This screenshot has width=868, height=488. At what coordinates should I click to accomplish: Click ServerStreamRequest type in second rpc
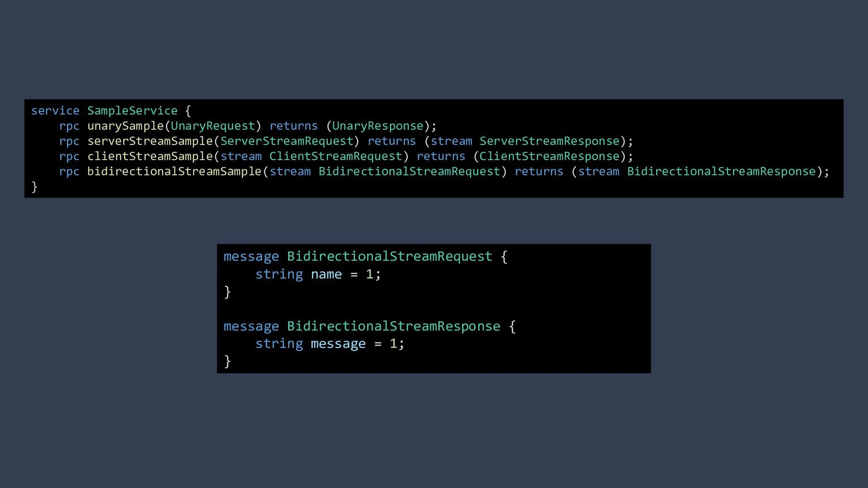(x=287, y=141)
